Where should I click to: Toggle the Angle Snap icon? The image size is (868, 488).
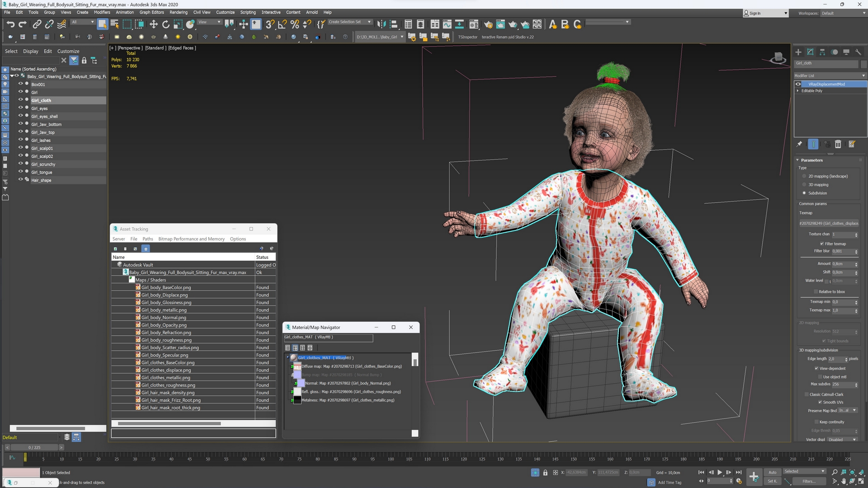click(282, 24)
